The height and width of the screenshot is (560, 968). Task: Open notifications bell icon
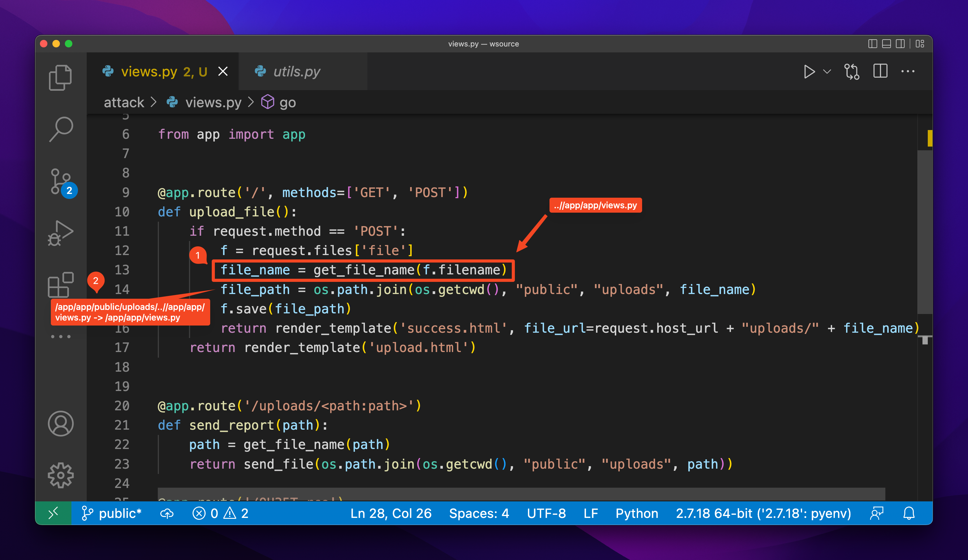[909, 514]
